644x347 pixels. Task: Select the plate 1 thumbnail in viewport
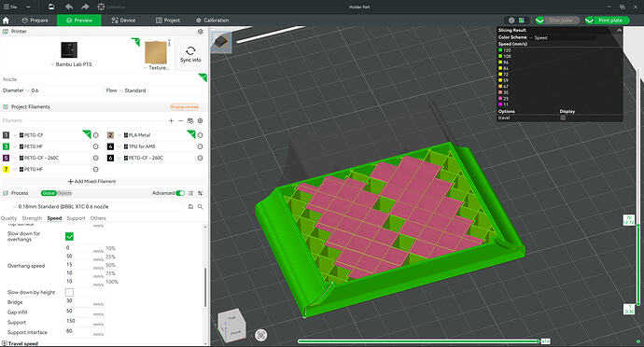click(x=221, y=42)
